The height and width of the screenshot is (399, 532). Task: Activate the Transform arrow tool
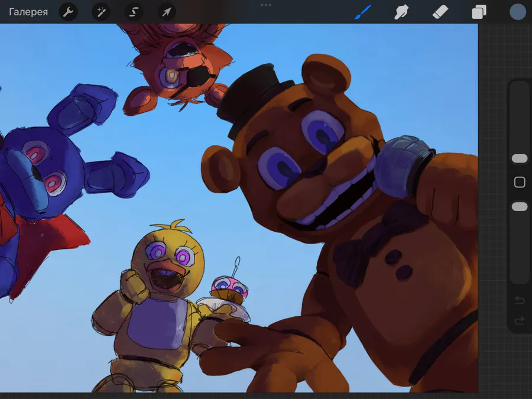[x=167, y=12]
